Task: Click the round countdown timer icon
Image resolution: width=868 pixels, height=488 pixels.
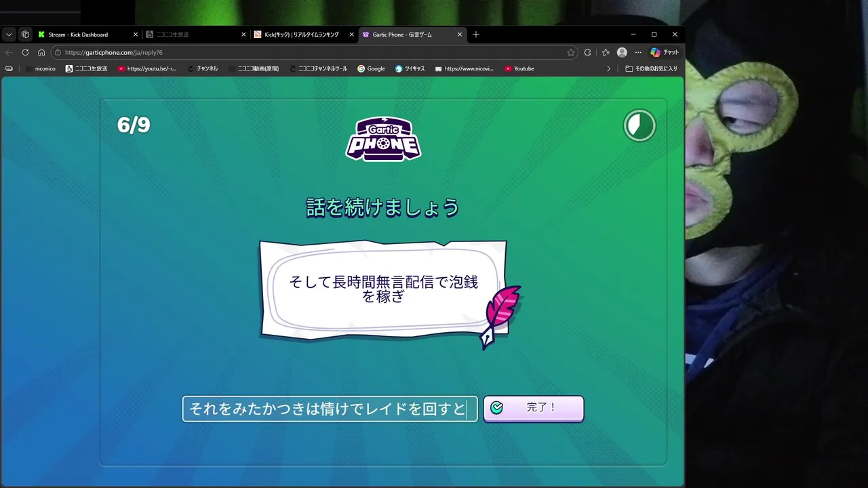Action: pyautogui.click(x=639, y=125)
